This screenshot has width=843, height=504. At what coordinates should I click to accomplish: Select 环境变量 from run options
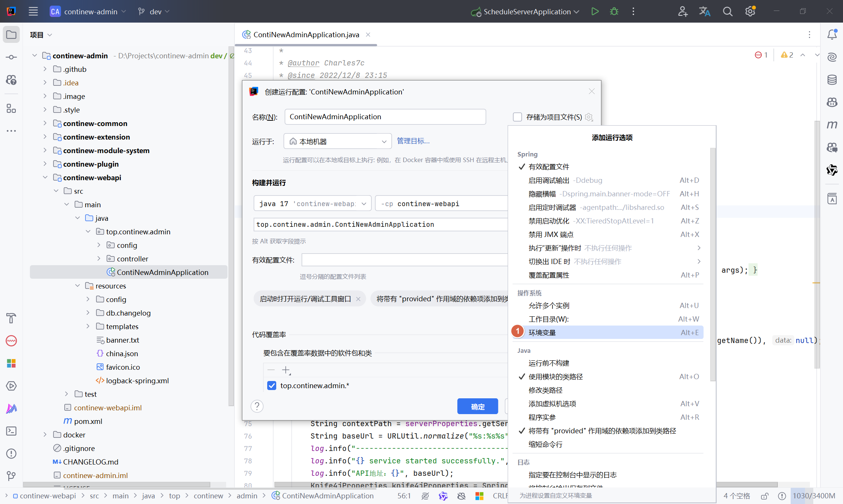(x=608, y=333)
